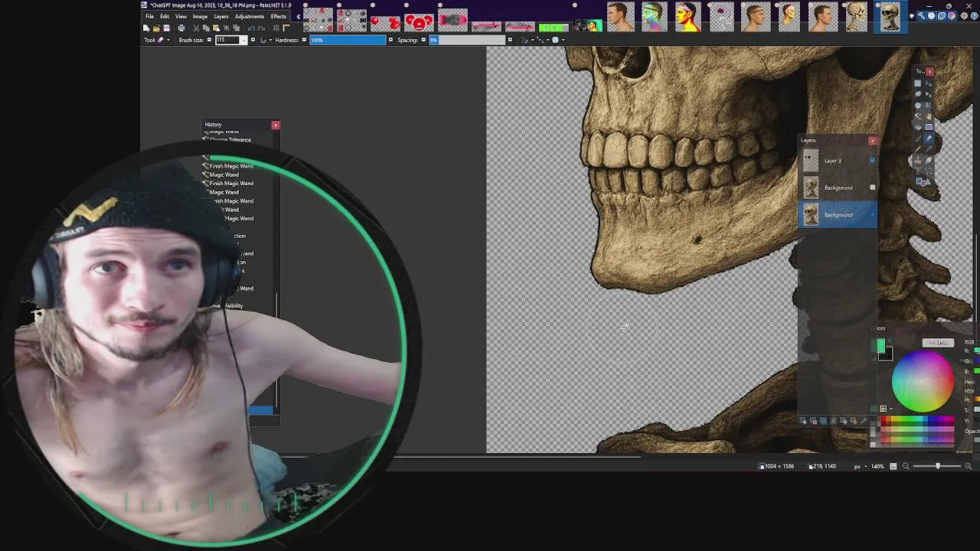Increase hardness with plus button
The height and width of the screenshot is (551, 980).
tap(390, 40)
